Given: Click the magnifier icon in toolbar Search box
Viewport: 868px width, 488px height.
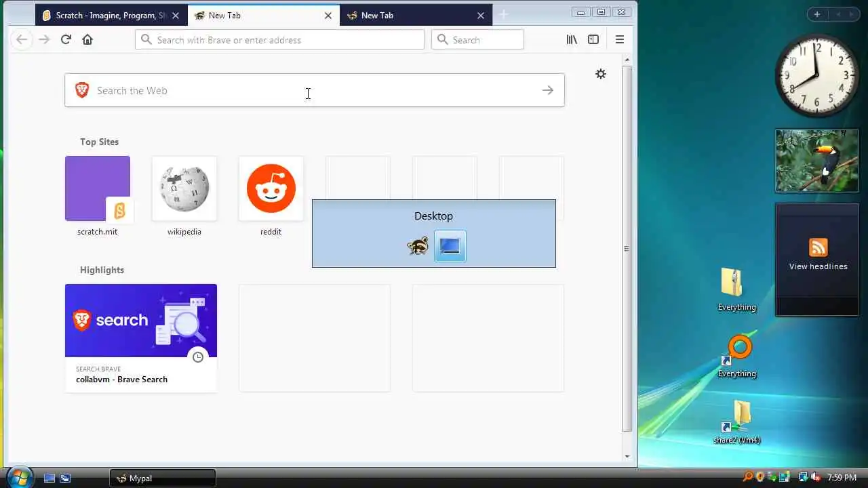Looking at the screenshot, I should point(443,39).
